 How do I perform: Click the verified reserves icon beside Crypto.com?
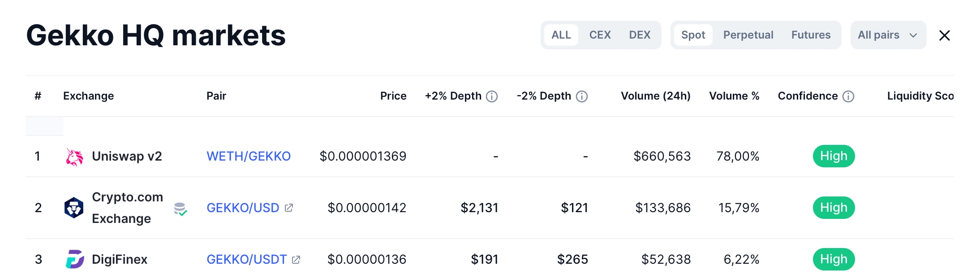pyautogui.click(x=180, y=209)
